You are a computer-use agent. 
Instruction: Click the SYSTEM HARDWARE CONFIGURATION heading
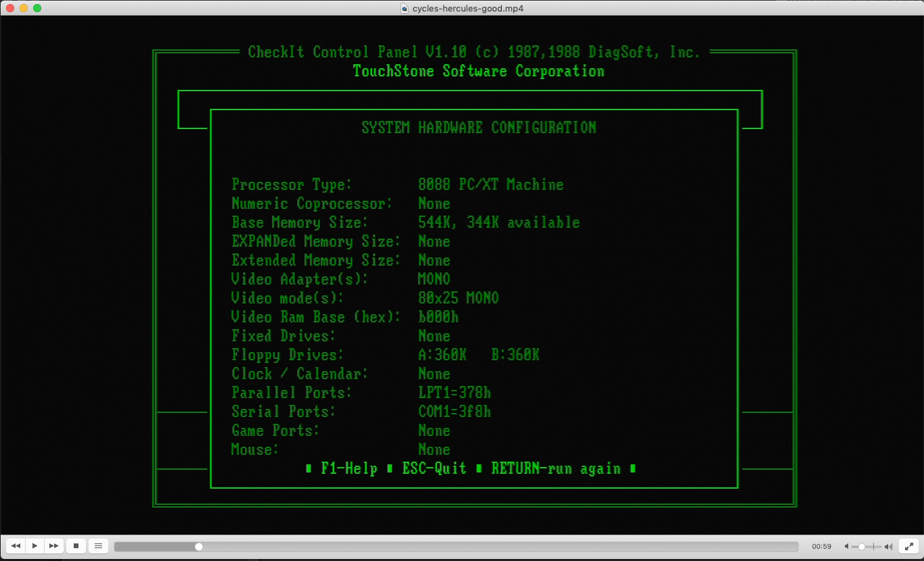pos(479,128)
